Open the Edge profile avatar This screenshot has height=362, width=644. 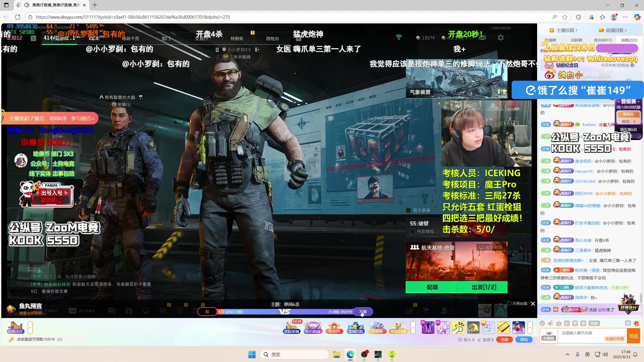(x=614, y=17)
